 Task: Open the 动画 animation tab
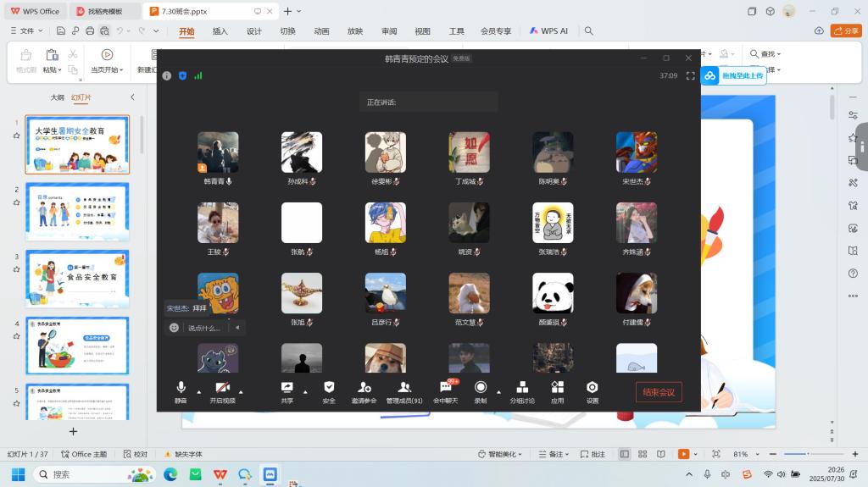click(x=321, y=31)
